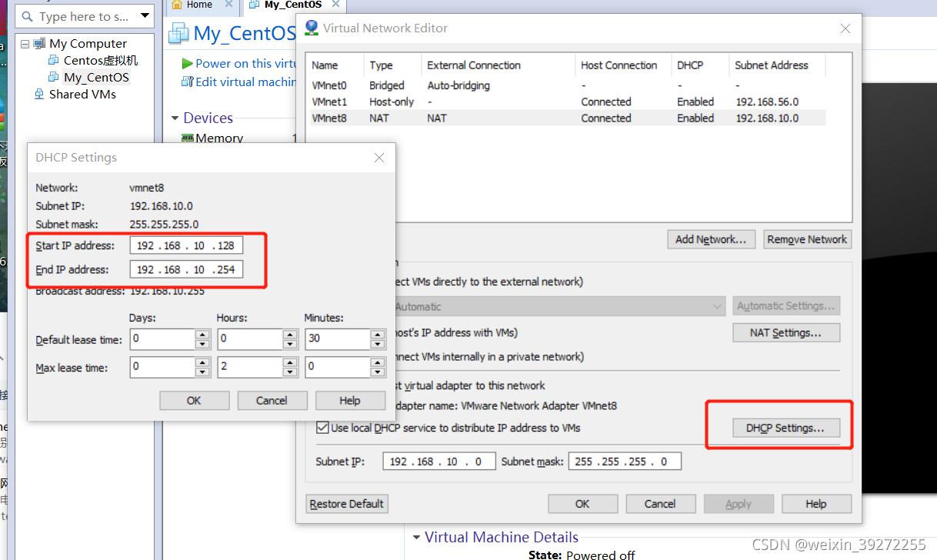Image resolution: width=937 pixels, height=560 pixels.
Task: Close the DHCP Settings dialog with X
Action: 379,158
